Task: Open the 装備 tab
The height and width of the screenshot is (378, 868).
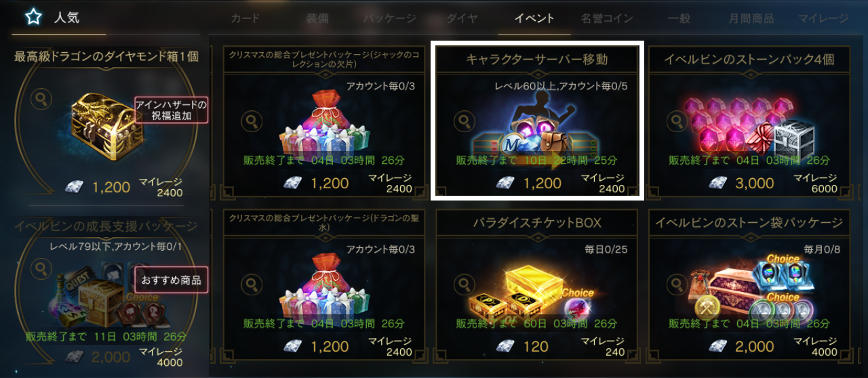Action: (x=317, y=18)
